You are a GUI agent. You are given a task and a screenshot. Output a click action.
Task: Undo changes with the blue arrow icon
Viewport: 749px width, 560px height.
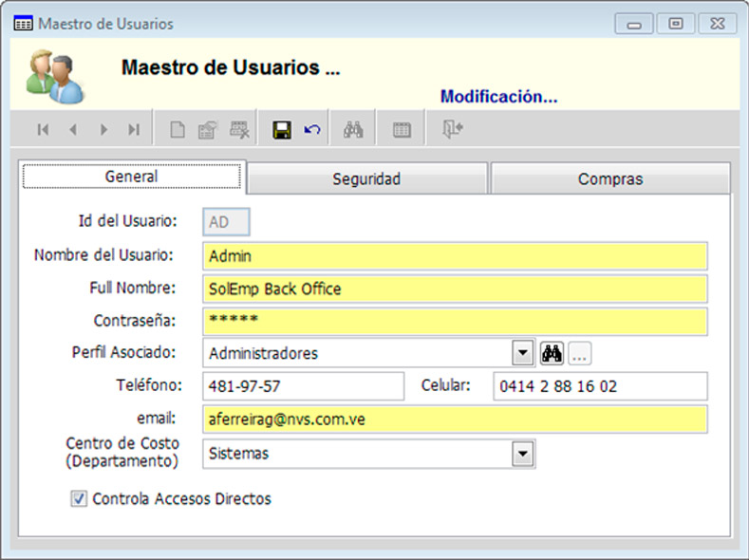311,130
